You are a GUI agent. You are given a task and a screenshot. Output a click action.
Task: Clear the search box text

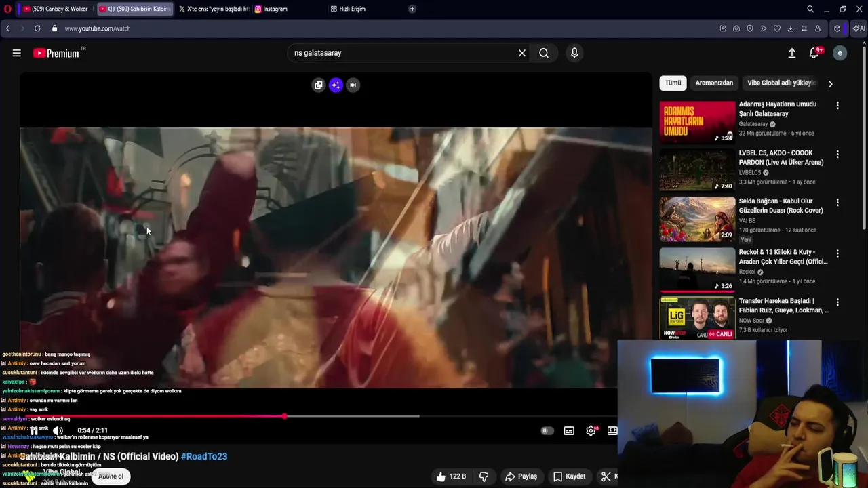[522, 53]
